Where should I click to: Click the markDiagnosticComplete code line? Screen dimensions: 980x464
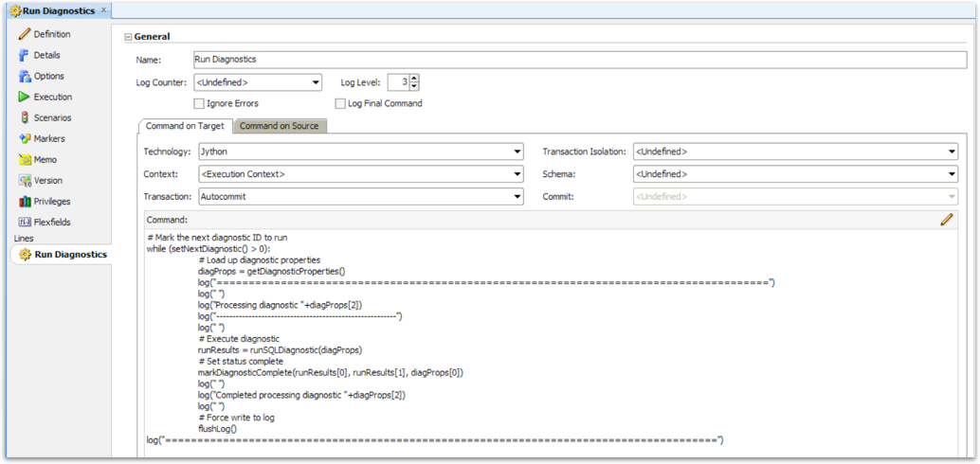pyautogui.click(x=331, y=372)
